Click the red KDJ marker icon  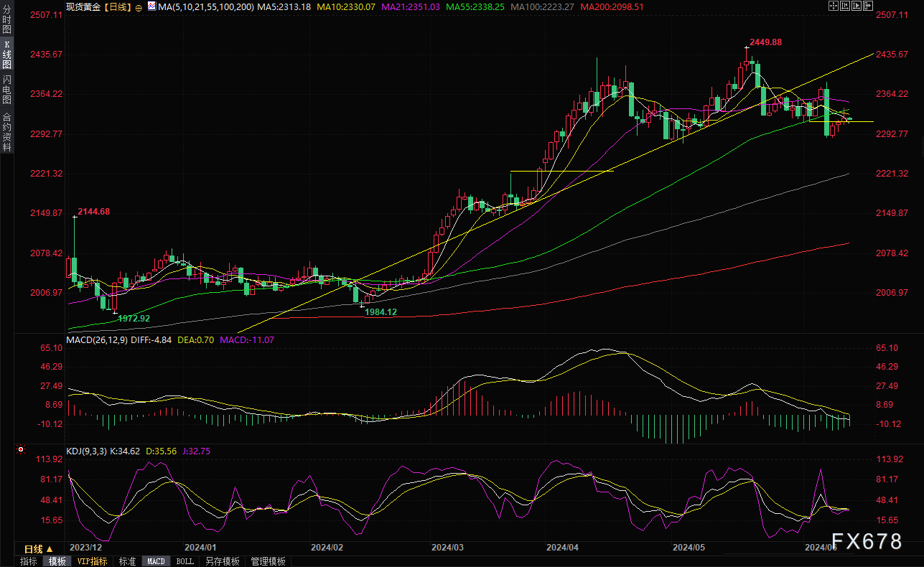[x=21, y=451]
